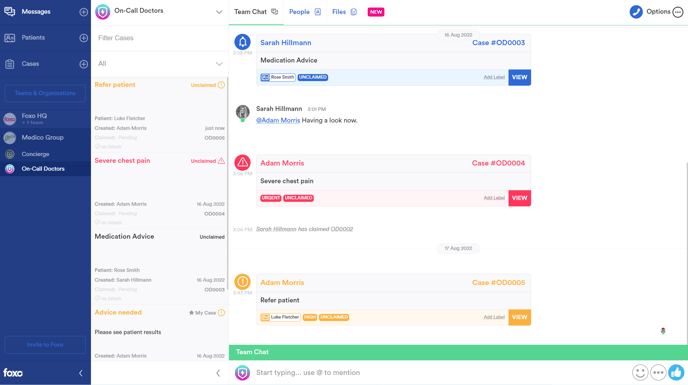Click the orange VIEW button

[520, 317]
